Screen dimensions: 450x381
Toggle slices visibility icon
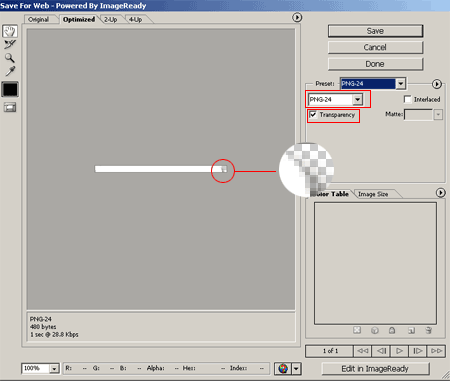click(10, 107)
